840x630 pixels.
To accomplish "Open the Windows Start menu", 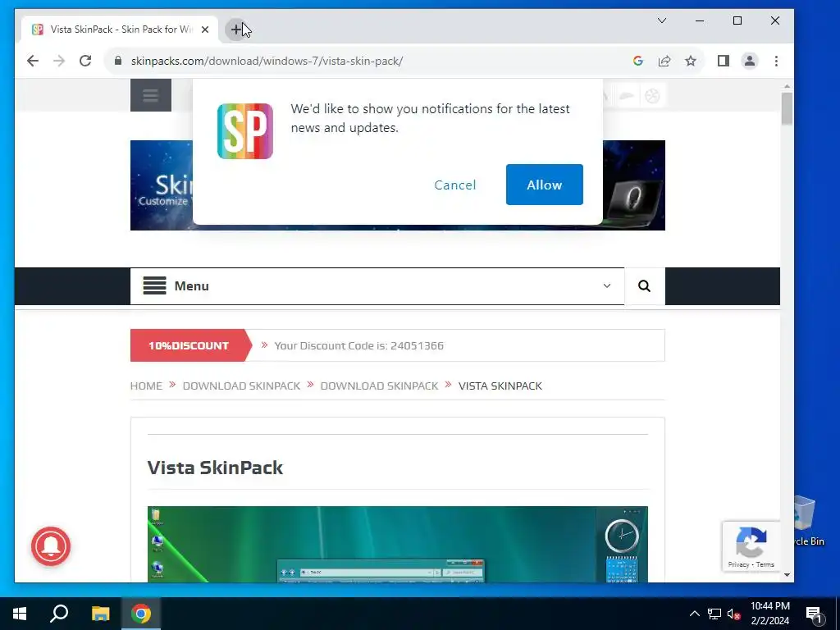I will [x=20, y=614].
